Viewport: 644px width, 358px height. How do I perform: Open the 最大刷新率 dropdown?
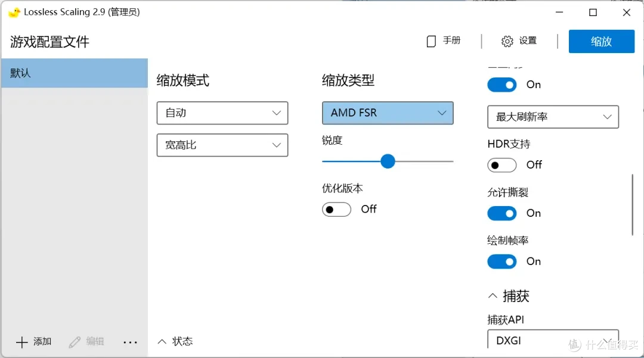(553, 117)
